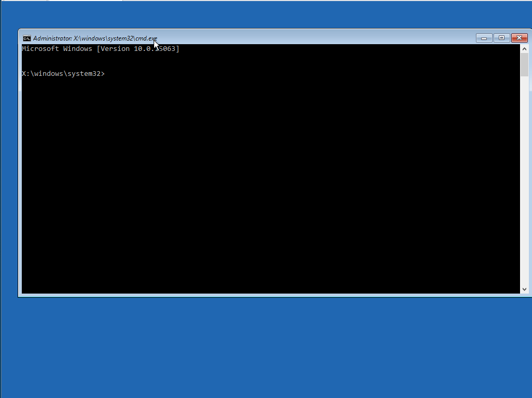Click the title text Administrator: X:\windows\system32\cmd.exe
The width and height of the screenshot is (532, 398).
(x=95, y=38)
